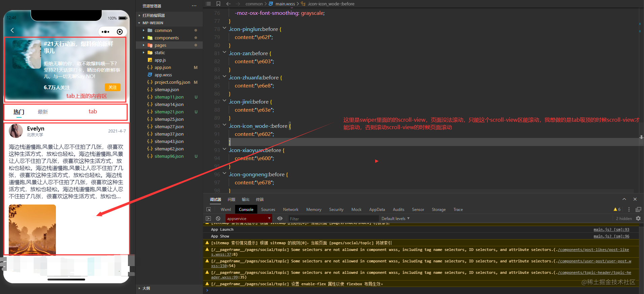Open project.config.json in the explorer
The image size is (644, 294).
pyautogui.click(x=172, y=82)
